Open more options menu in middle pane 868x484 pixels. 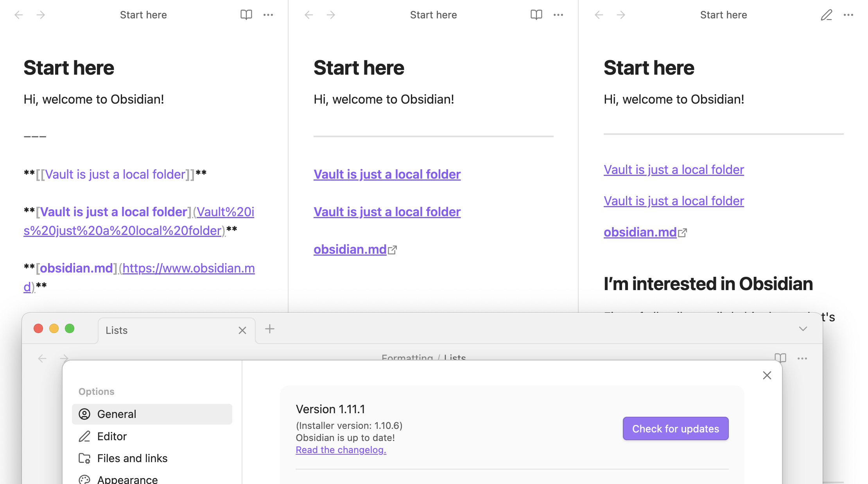558,15
